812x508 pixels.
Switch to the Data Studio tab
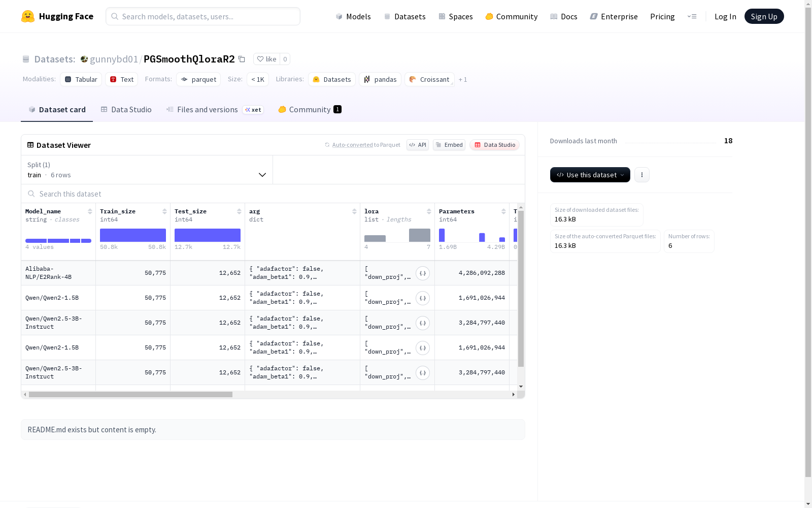(126, 110)
